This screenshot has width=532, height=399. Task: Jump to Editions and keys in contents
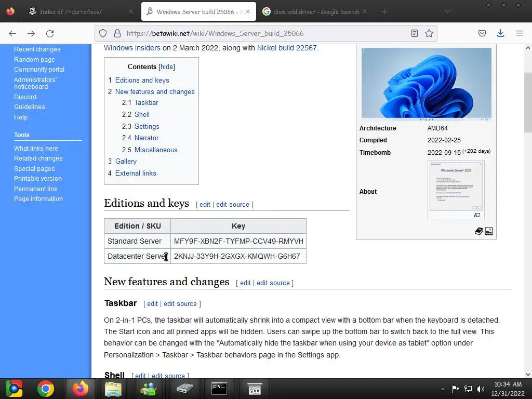point(142,81)
